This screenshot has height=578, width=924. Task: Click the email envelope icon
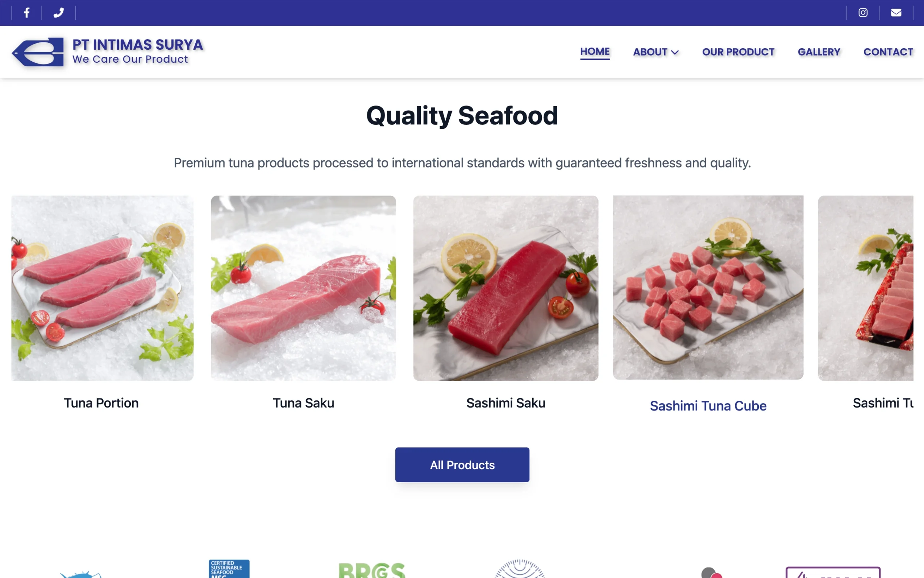(896, 13)
